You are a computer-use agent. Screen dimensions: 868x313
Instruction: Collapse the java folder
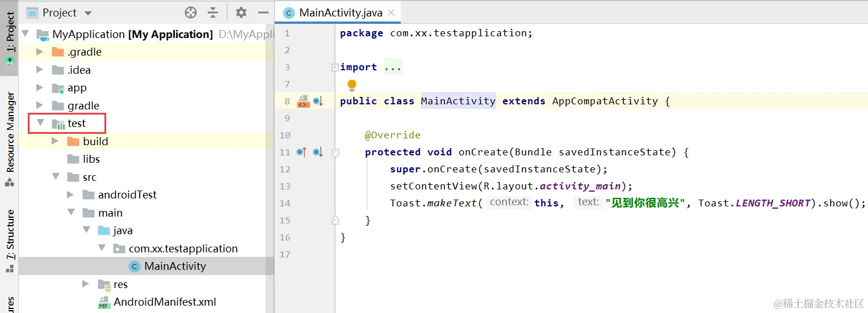(86, 230)
